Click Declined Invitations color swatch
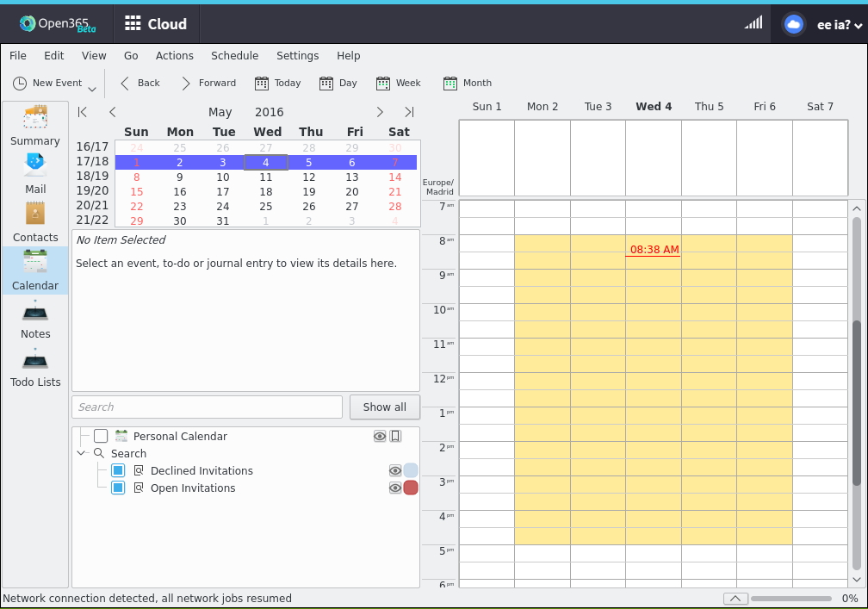This screenshot has height=609, width=868. [411, 470]
